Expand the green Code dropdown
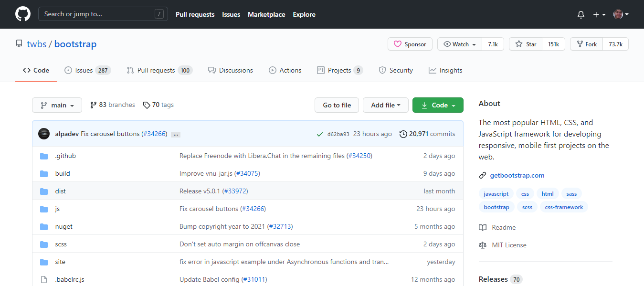 point(438,105)
